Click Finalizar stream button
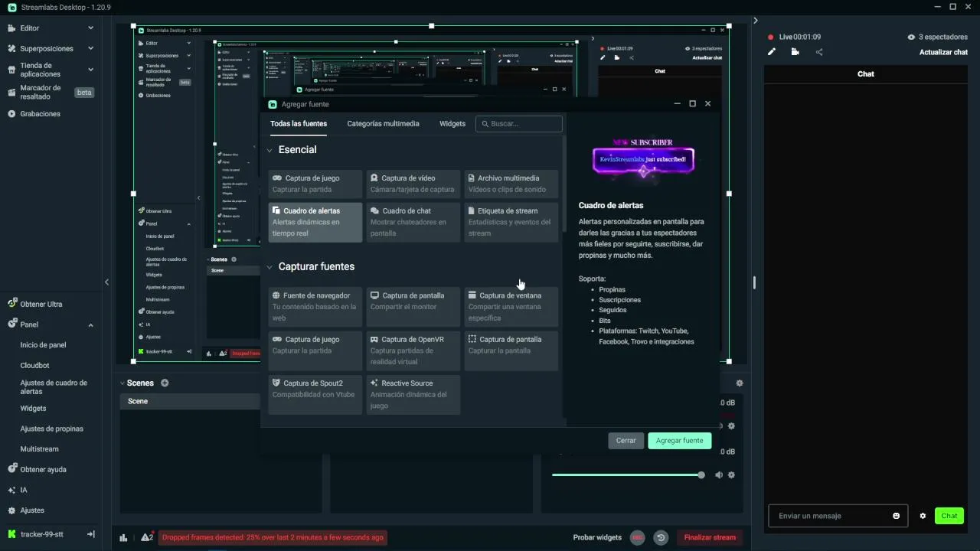The height and width of the screenshot is (551, 980). pos(710,538)
